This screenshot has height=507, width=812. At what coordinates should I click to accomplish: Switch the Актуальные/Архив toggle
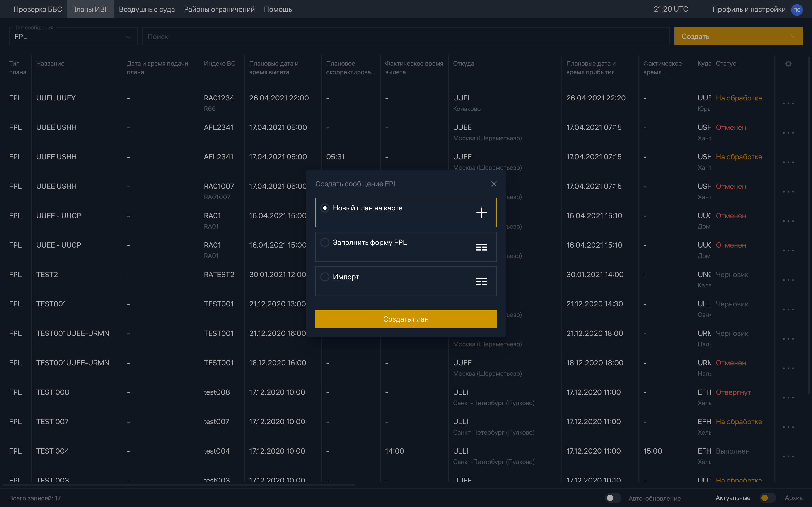(767, 498)
